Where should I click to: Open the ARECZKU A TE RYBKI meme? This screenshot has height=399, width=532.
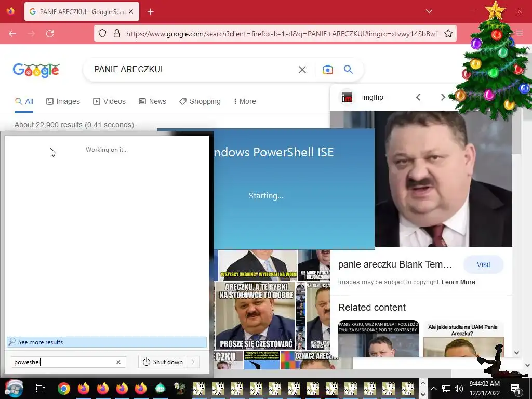(x=256, y=316)
